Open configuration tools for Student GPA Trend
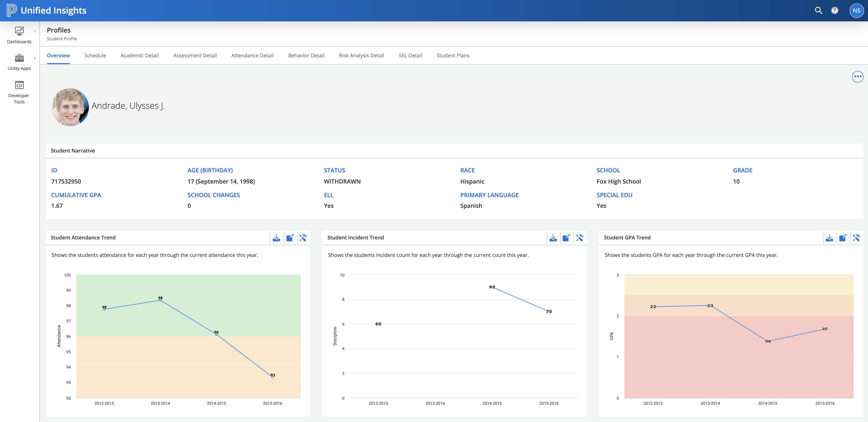 tap(856, 238)
